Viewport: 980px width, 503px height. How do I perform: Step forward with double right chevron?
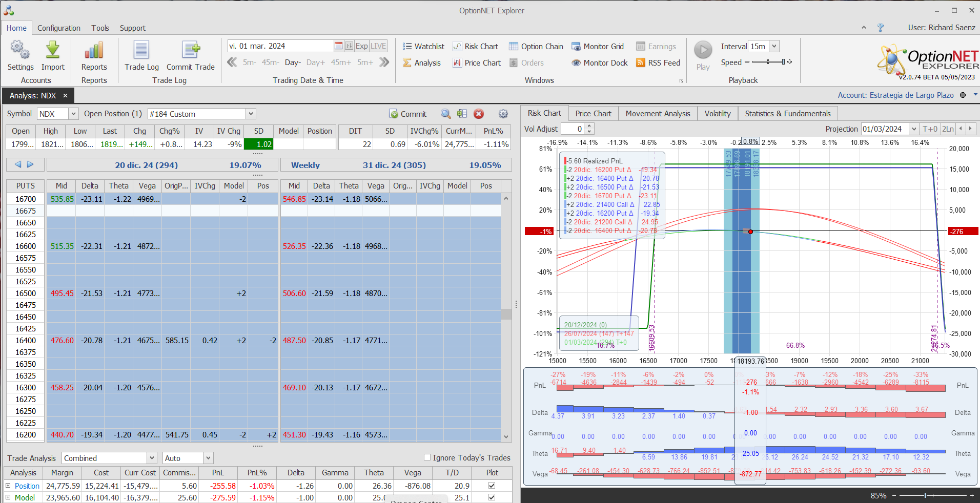point(384,62)
